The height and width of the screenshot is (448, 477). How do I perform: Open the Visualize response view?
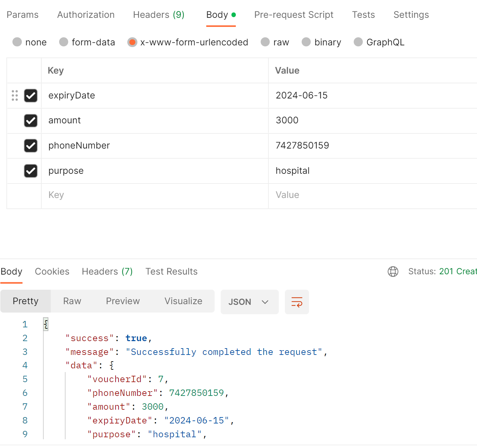[183, 301]
